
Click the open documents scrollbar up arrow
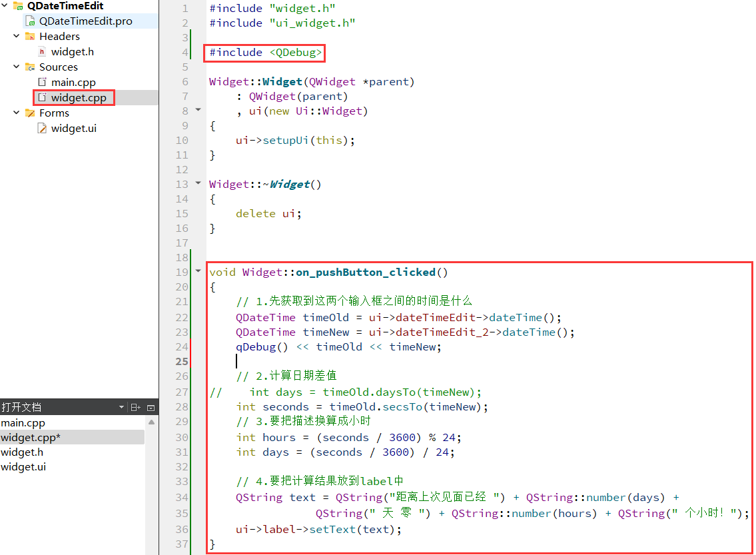coord(151,422)
